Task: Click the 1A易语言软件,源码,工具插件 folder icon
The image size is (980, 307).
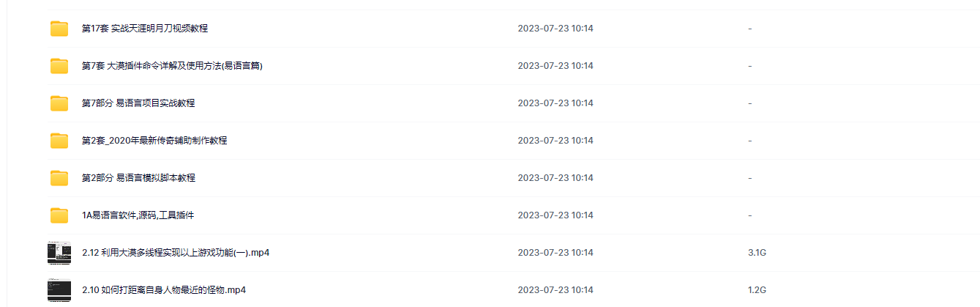Action: [x=59, y=215]
